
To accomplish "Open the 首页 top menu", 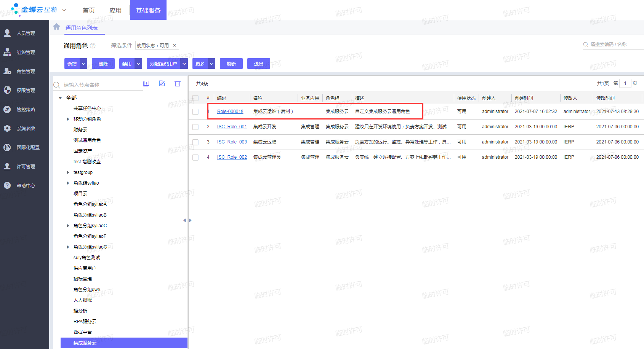I will point(89,10).
